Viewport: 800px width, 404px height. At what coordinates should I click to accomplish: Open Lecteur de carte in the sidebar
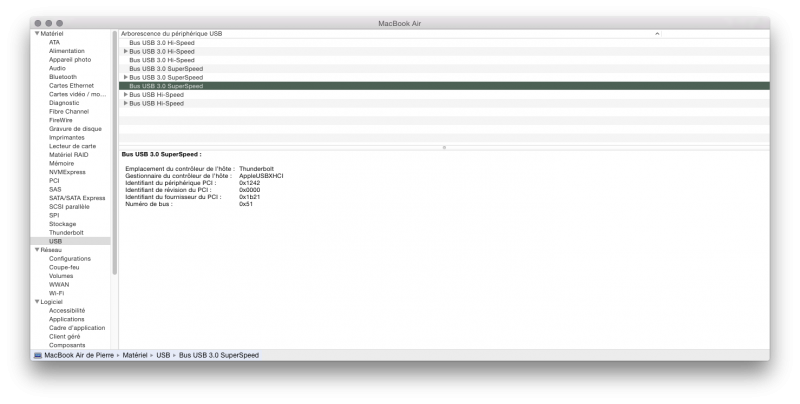click(x=72, y=146)
